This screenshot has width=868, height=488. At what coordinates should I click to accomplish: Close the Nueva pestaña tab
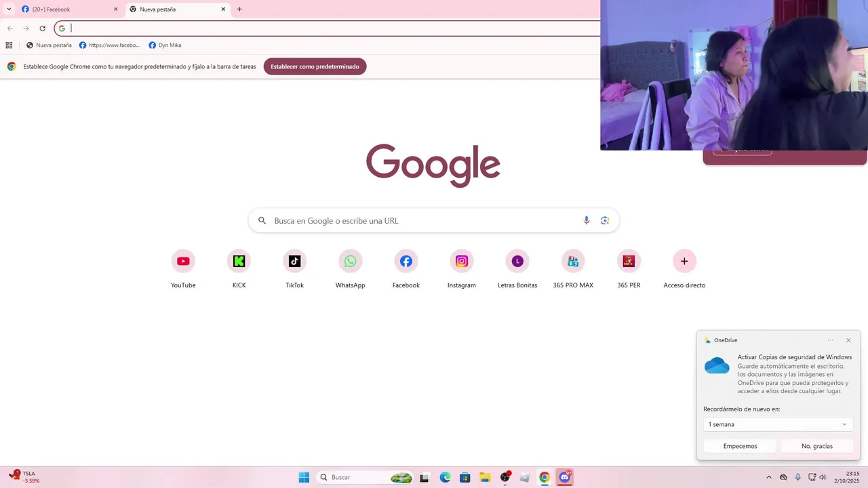click(x=223, y=9)
